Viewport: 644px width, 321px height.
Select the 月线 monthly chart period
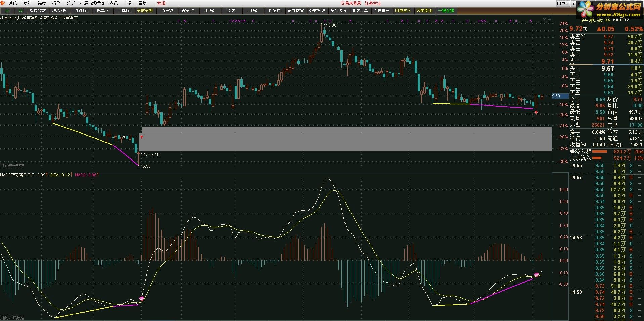[252, 11]
